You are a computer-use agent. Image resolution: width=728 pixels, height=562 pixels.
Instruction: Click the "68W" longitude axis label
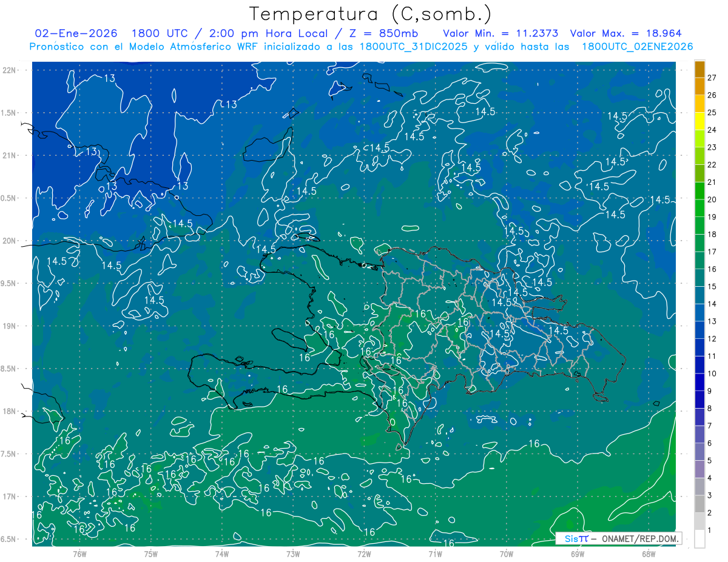point(649,554)
